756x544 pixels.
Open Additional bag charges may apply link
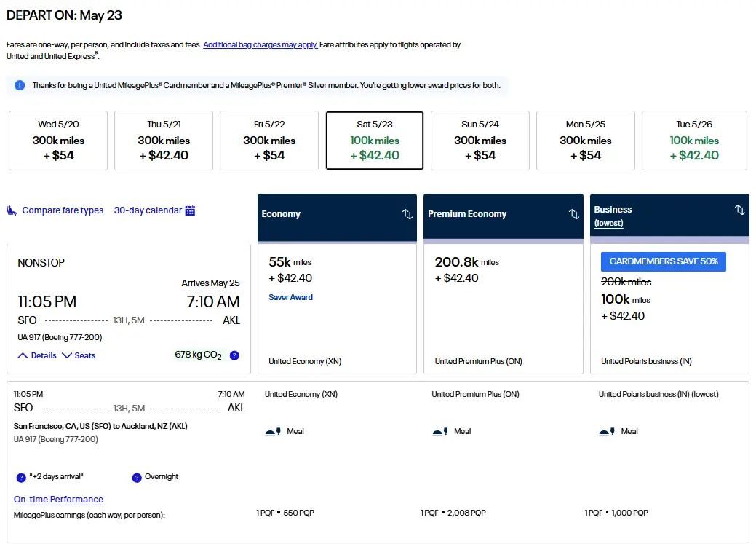point(260,44)
